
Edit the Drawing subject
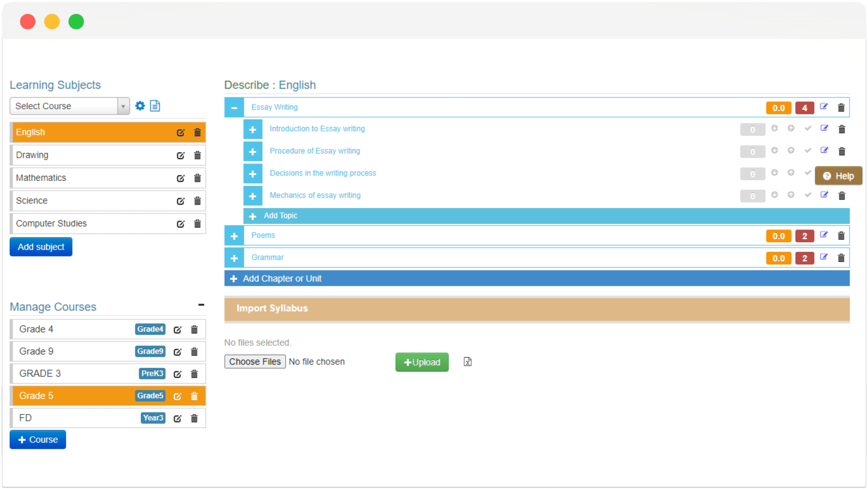(181, 155)
